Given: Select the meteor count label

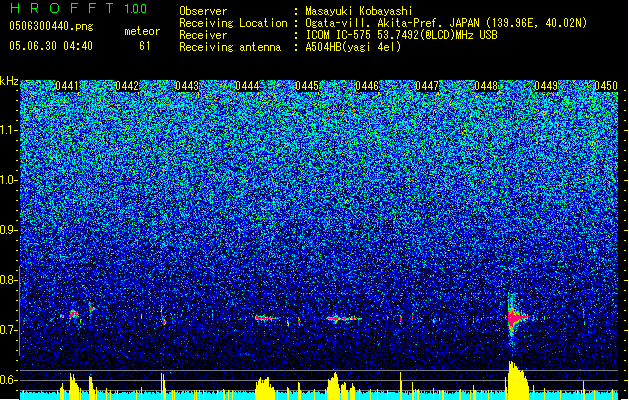Looking at the screenshot, I should [142, 31].
